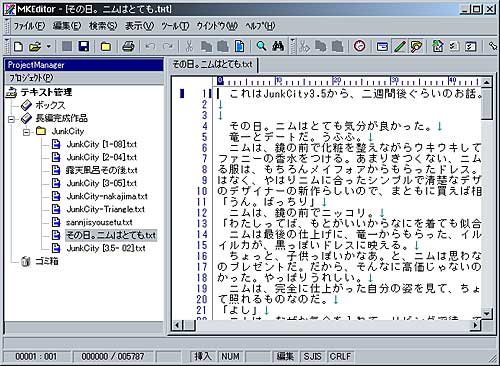Toggle the green pen toolbar button
Screen dimensions: 500x366
tap(399, 46)
